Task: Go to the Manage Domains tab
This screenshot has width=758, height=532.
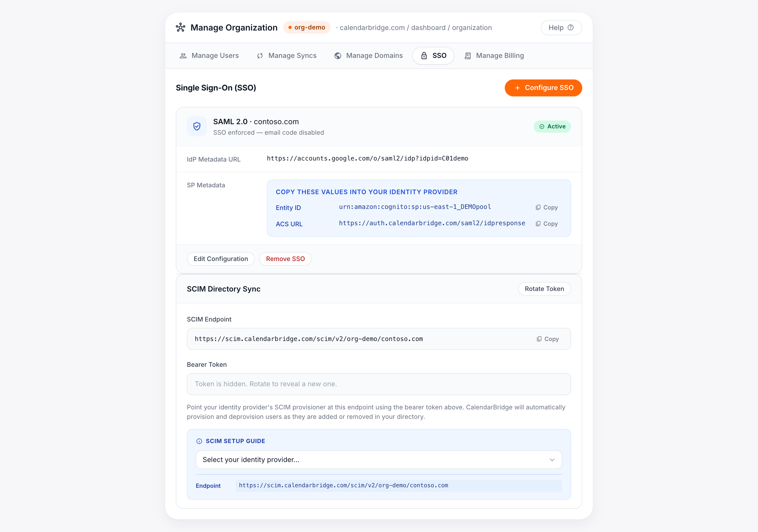Action: [x=368, y=56]
